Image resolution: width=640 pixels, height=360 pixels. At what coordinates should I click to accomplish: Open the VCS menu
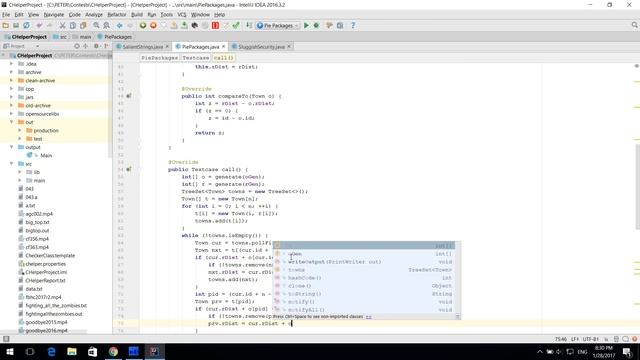tap(182, 15)
